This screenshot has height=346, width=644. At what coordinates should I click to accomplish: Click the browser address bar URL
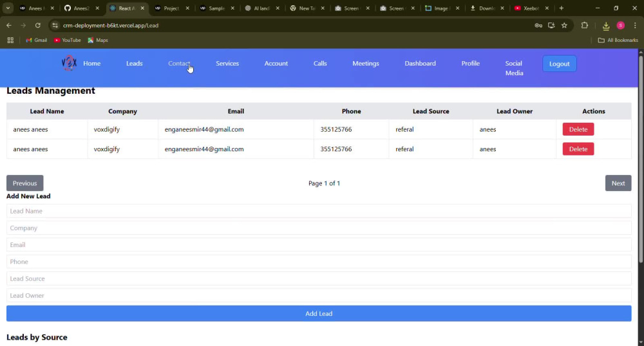click(111, 26)
